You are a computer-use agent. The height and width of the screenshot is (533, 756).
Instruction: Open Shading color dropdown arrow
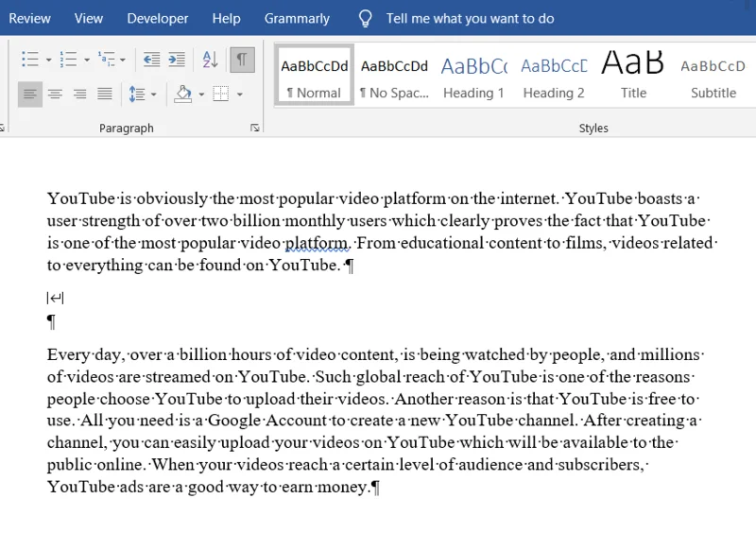(x=201, y=95)
